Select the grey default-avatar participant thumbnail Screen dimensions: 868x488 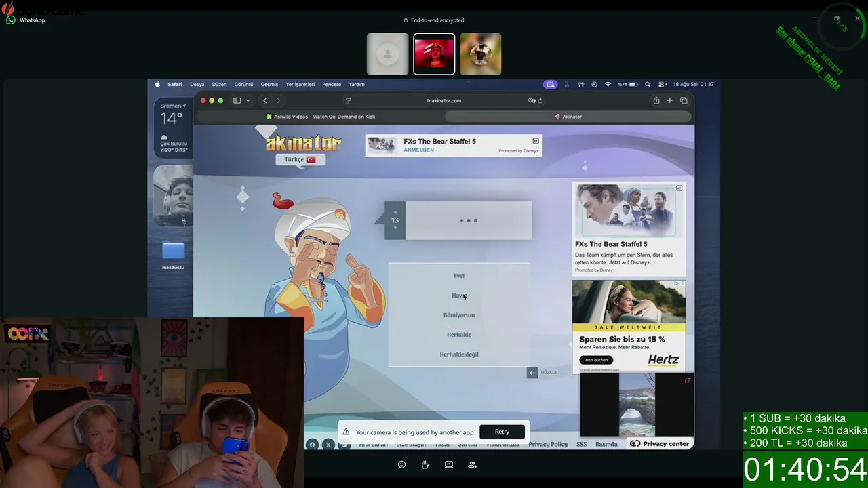388,54
